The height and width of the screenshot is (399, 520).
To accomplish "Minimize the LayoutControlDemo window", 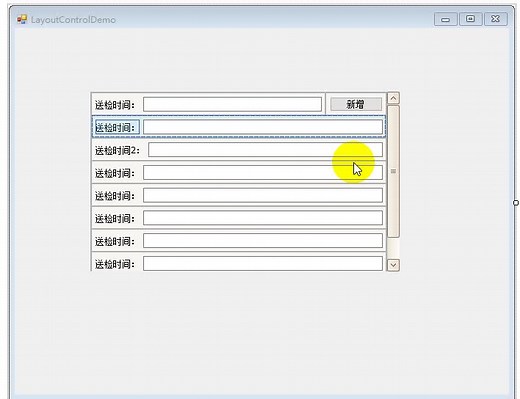I will point(445,19).
